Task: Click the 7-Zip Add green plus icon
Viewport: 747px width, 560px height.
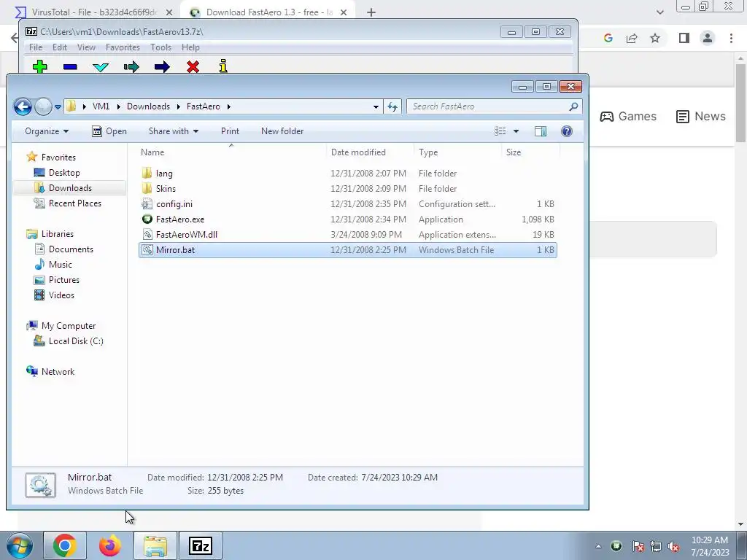Action: pyautogui.click(x=40, y=66)
